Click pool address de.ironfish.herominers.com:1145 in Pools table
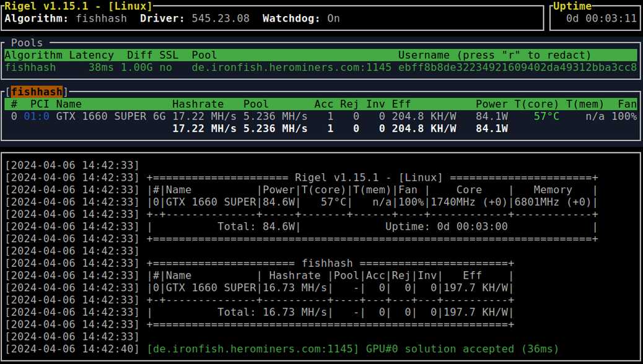This screenshot has height=364, width=643. point(292,67)
